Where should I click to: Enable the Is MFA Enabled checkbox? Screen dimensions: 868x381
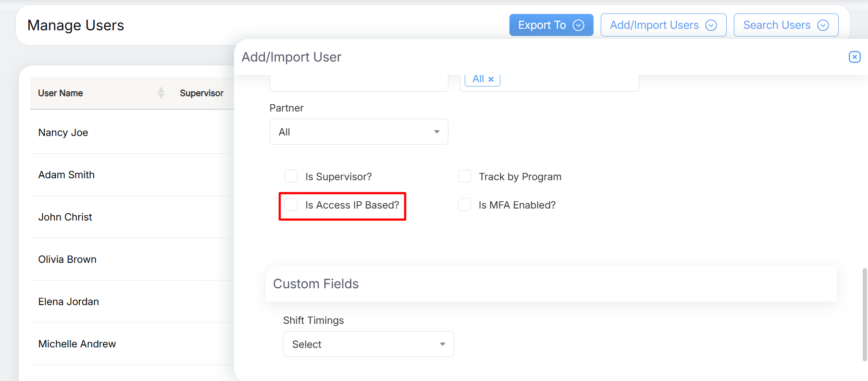464,205
